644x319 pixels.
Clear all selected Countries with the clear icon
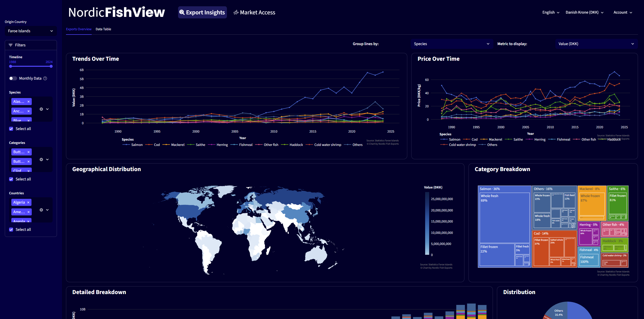pos(41,210)
